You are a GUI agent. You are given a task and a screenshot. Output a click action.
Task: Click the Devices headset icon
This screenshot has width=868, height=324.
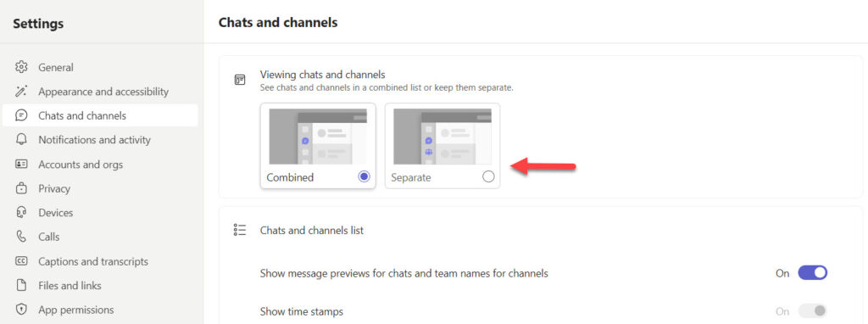coord(21,213)
